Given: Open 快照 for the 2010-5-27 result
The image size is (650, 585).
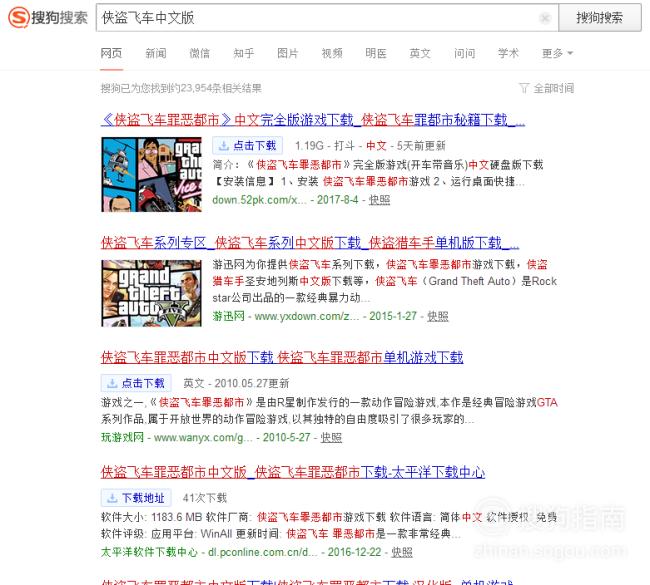Looking at the screenshot, I should pos(331,437).
